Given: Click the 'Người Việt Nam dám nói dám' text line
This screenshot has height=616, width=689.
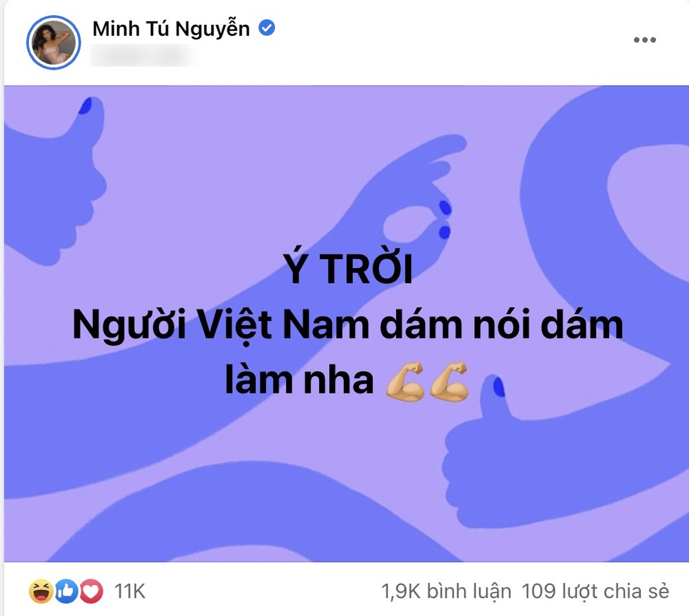Looking at the screenshot, I should tap(347, 326).
